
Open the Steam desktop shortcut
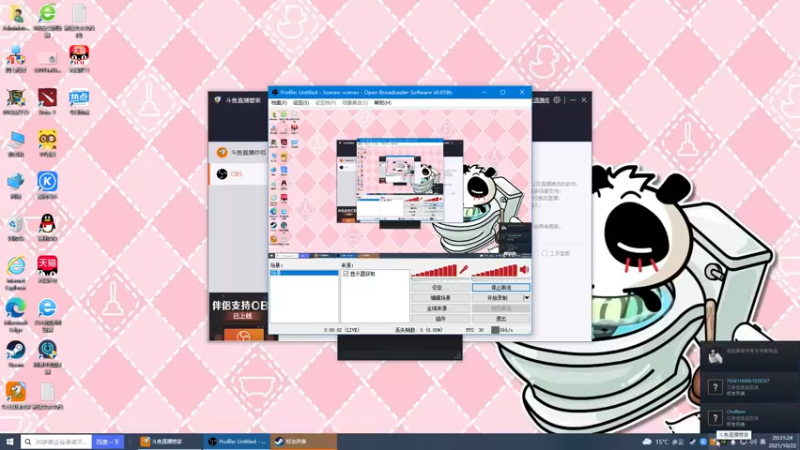coord(16,354)
